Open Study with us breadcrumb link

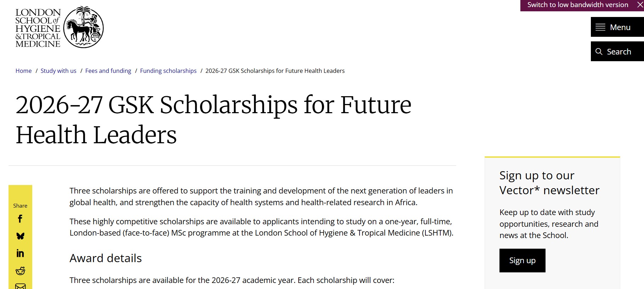(58, 71)
